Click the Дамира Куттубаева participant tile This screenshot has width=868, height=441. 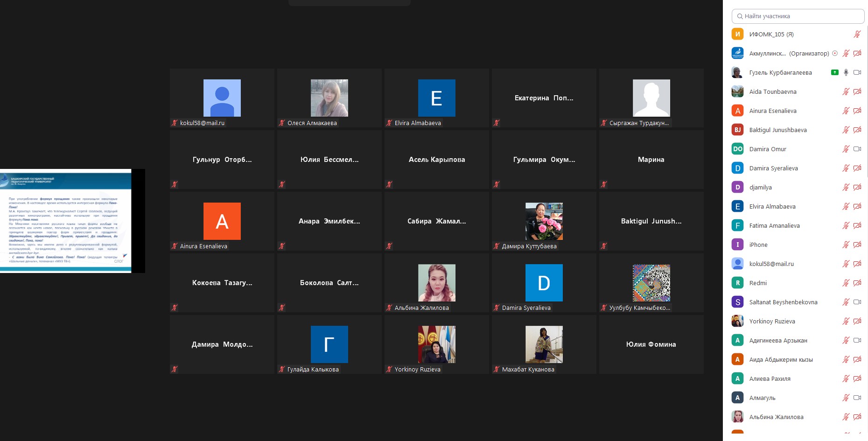(x=544, y=221)
